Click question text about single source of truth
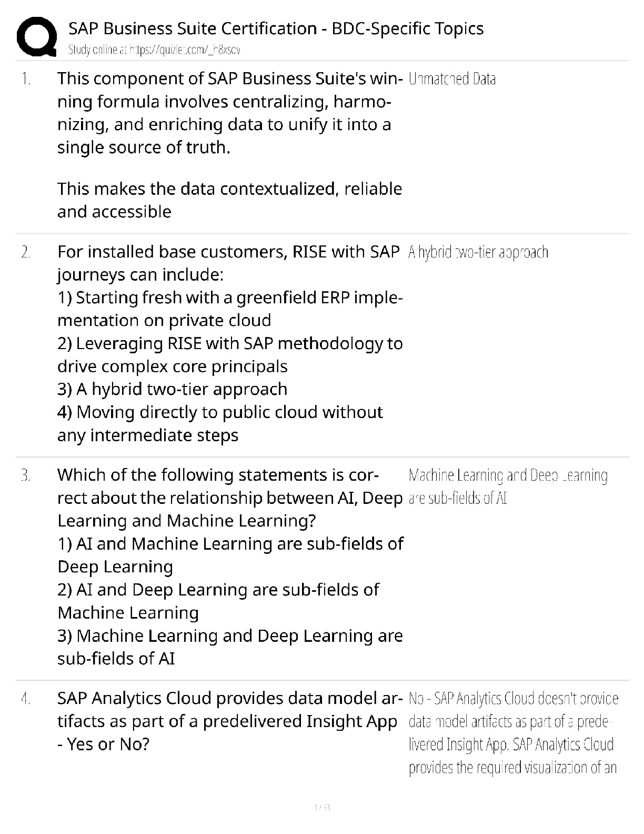The image size is (644, 834). (x=229, y=113)
